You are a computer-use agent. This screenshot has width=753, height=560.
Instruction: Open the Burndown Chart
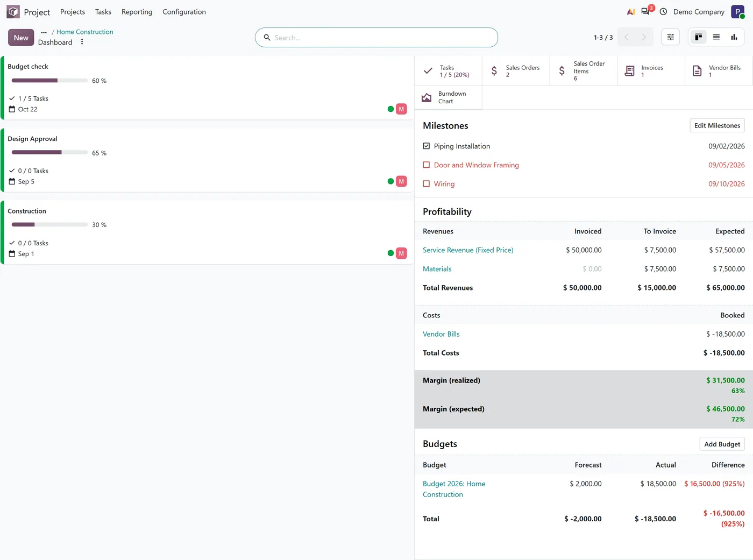click(449, 97)
